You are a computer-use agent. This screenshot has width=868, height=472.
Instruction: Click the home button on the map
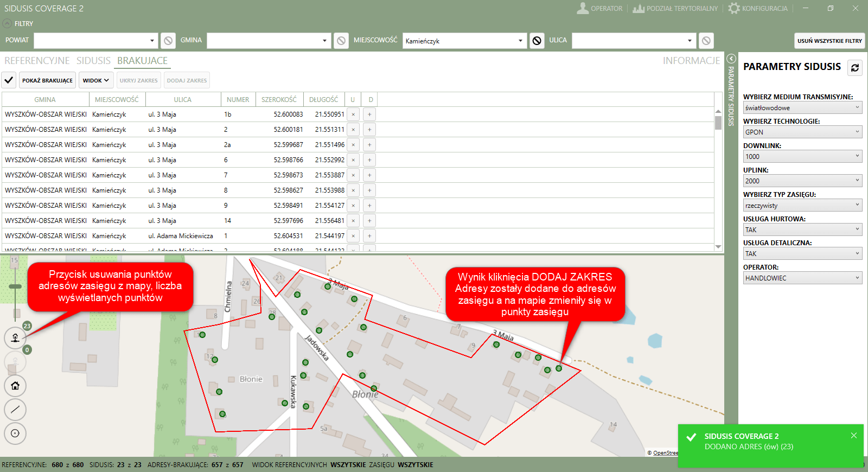15,386
